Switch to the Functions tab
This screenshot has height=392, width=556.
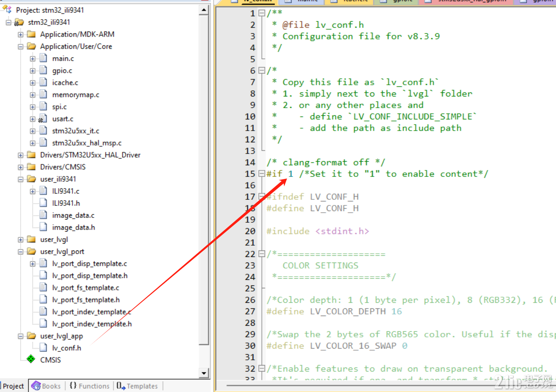tap(89, 386)
